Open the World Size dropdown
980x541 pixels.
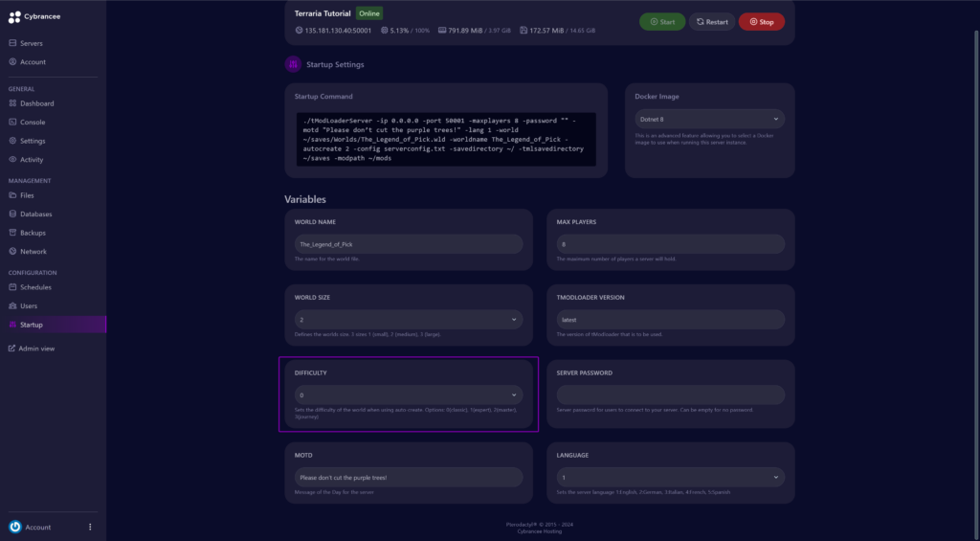pyautogui.click(x=409, y=320)
